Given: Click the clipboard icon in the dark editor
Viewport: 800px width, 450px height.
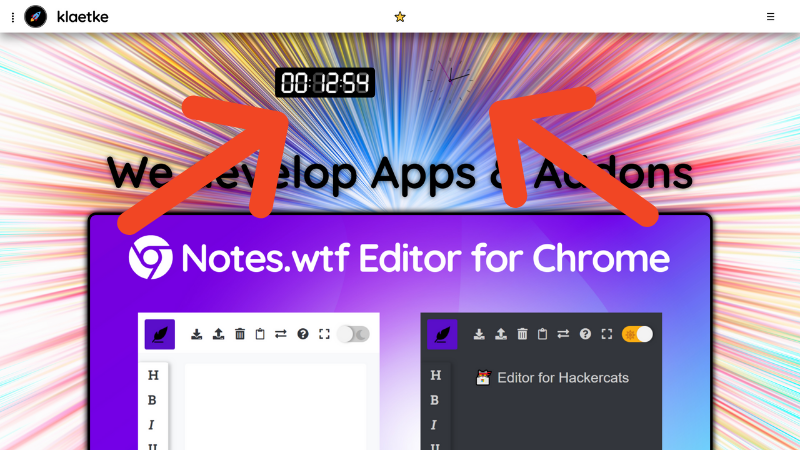Looking at the screenshot, I should (x=542, y=334).
